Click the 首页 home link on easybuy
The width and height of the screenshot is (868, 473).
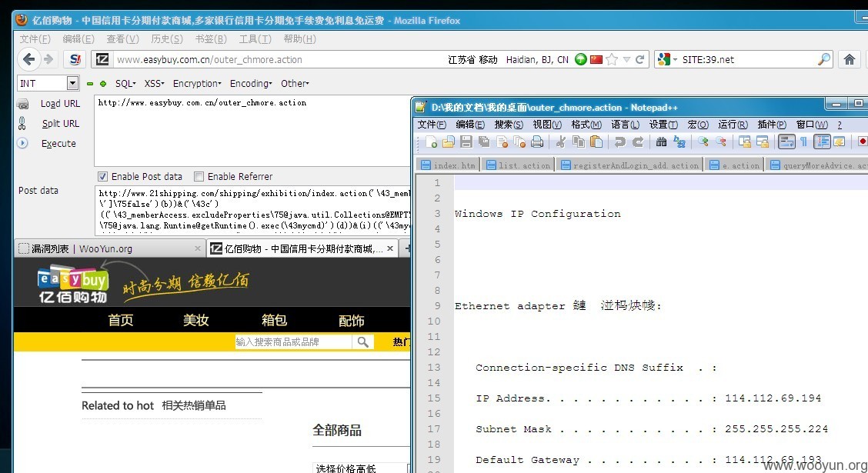(x=121, y=320)
